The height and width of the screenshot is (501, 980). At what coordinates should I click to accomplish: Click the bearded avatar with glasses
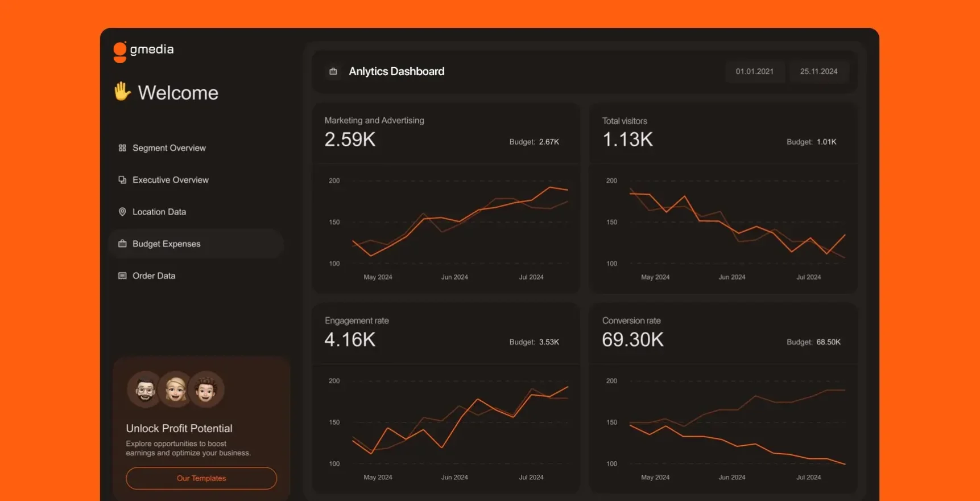(x=144, y=389)
